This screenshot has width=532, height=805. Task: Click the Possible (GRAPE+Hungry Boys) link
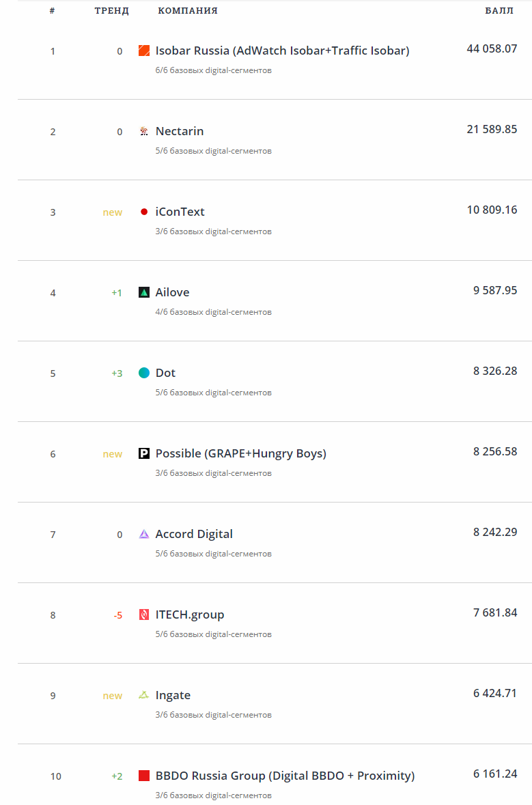240,453
